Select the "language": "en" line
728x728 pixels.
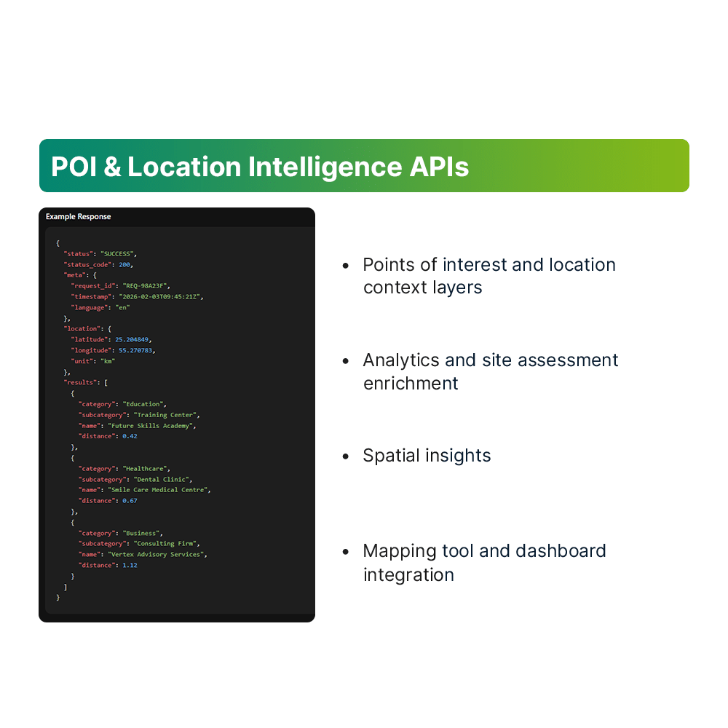(x=100, y=307)
